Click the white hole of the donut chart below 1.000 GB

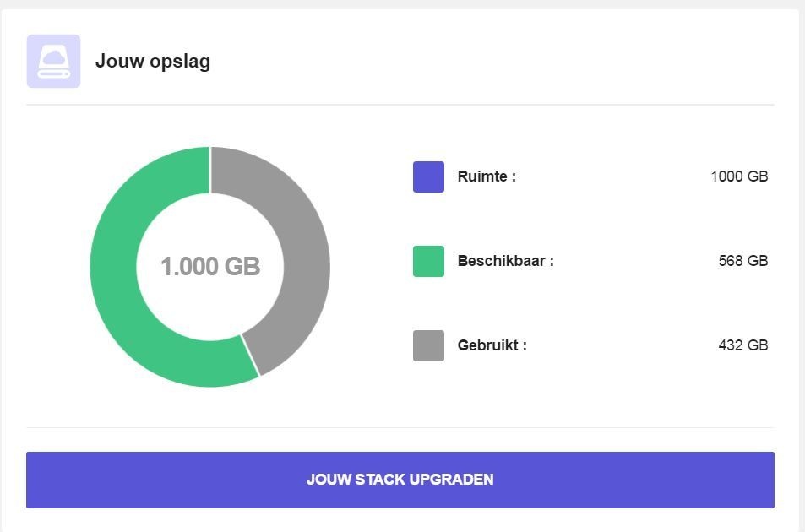tap(210, 308)
